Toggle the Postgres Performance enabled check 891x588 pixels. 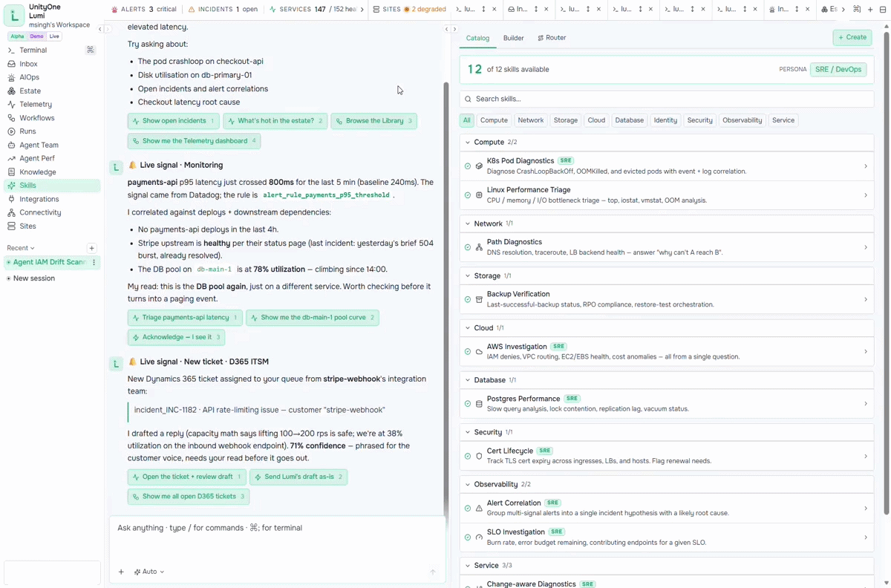tap(468, 404)
